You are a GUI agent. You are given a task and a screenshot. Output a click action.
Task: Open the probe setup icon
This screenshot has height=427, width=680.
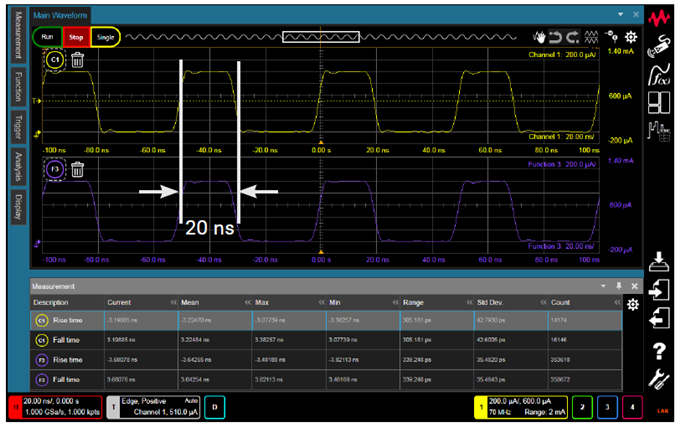(x=659, y=46)
